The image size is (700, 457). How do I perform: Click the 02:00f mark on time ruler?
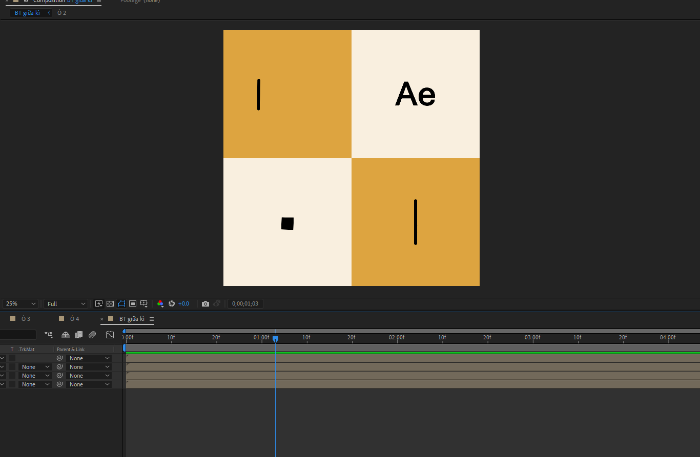tap(397, 337)
